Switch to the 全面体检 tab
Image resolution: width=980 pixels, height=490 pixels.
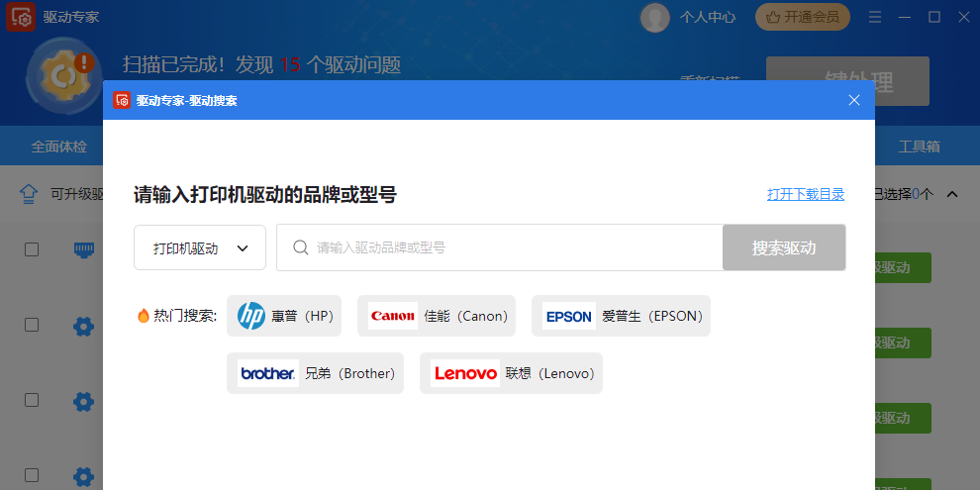coord(59,147)
